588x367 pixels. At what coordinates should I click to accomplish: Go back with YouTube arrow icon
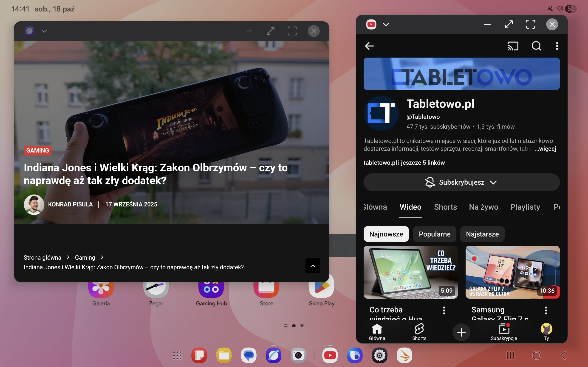click(369, 46)
